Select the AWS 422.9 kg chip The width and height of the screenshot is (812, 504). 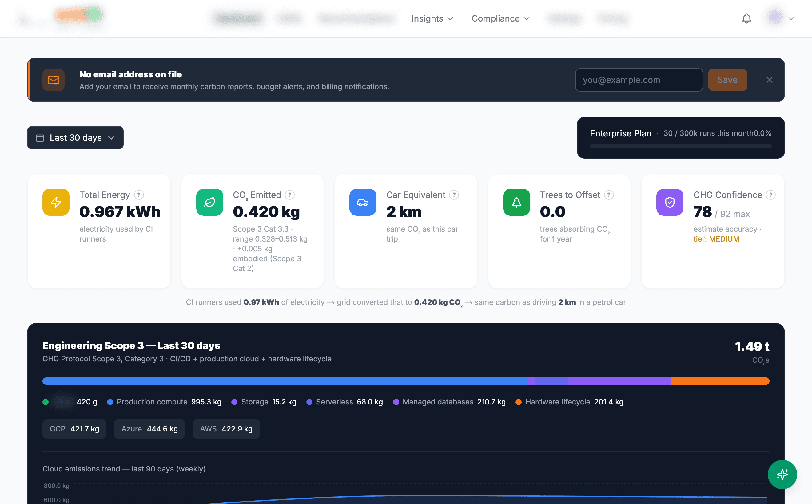click(x=226, y=429)
